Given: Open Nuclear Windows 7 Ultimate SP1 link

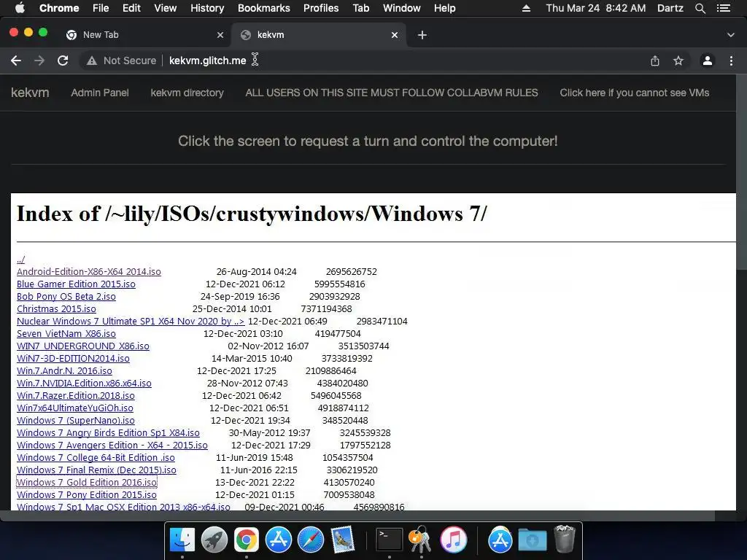Looking at the screenshot, I should (x=131, y=321).
